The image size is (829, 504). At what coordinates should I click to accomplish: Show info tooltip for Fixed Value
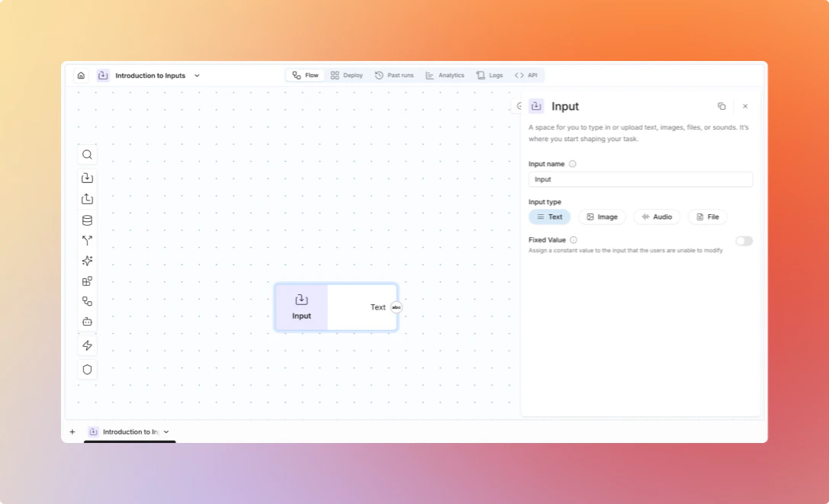(x=574, y=240)
